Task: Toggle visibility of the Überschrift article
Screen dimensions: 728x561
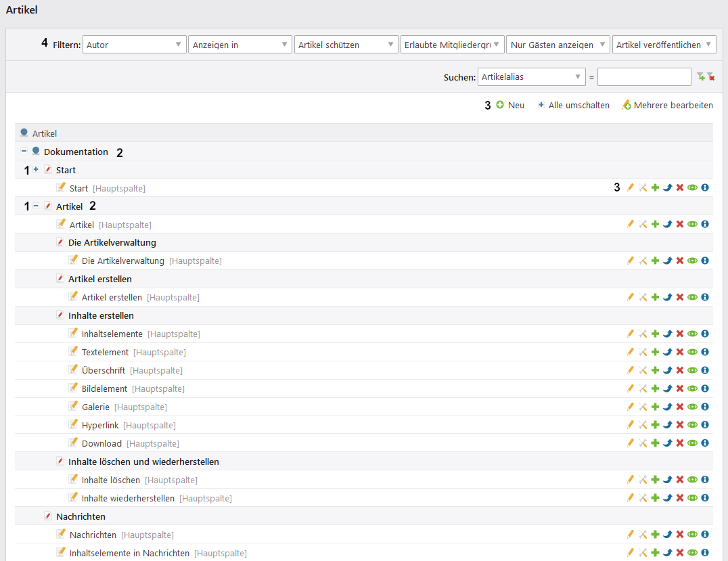Action: (x=692, y=370)
